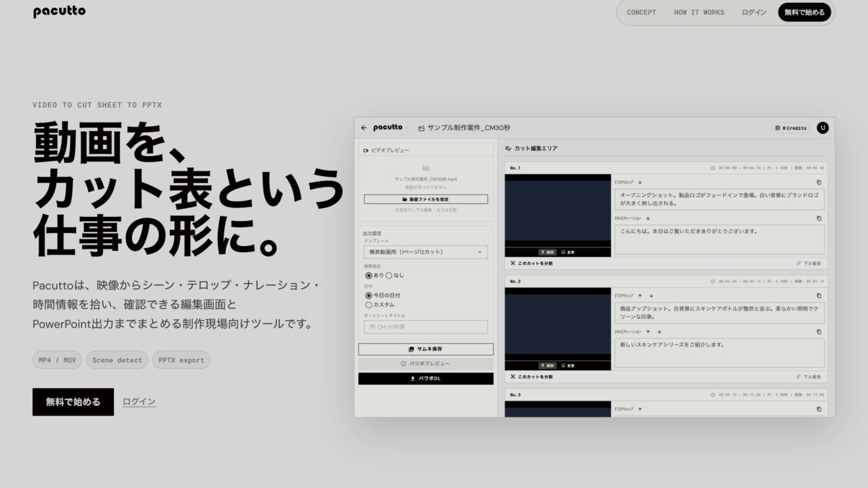
Task: Select the なし radio for 時間表記
Action: [389, 275]
